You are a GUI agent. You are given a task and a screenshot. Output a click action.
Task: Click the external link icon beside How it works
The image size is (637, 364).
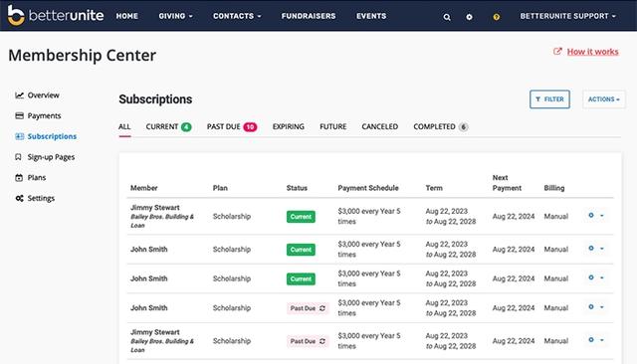pos(557,52)
